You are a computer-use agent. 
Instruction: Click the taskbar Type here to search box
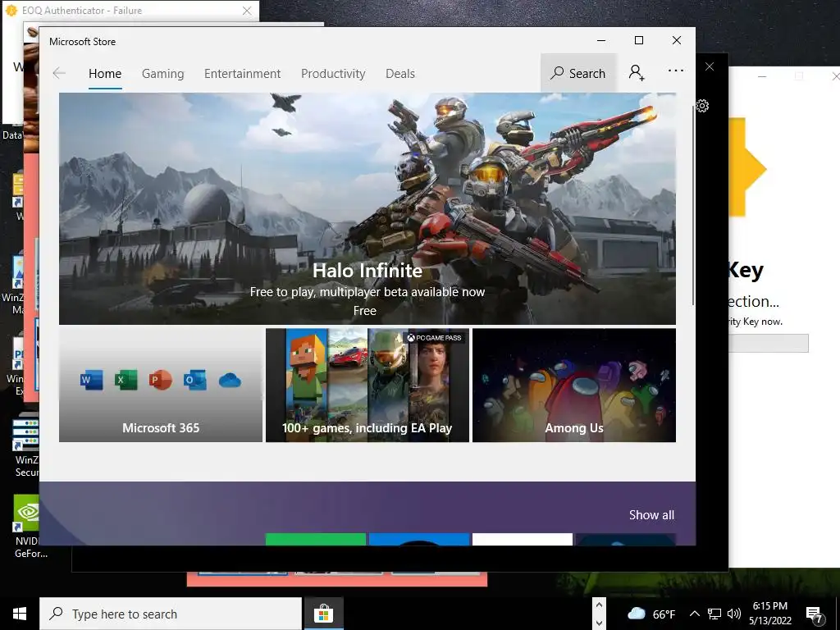click(171, 614)
